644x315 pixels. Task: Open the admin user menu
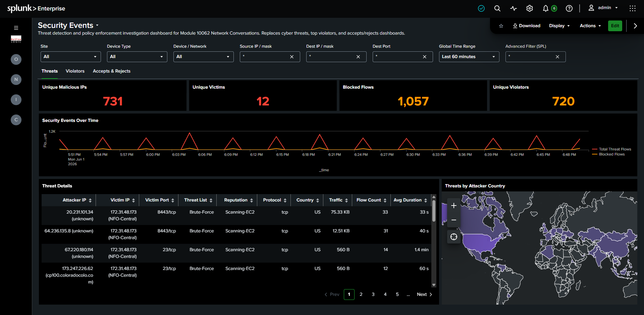pos(603,8)
